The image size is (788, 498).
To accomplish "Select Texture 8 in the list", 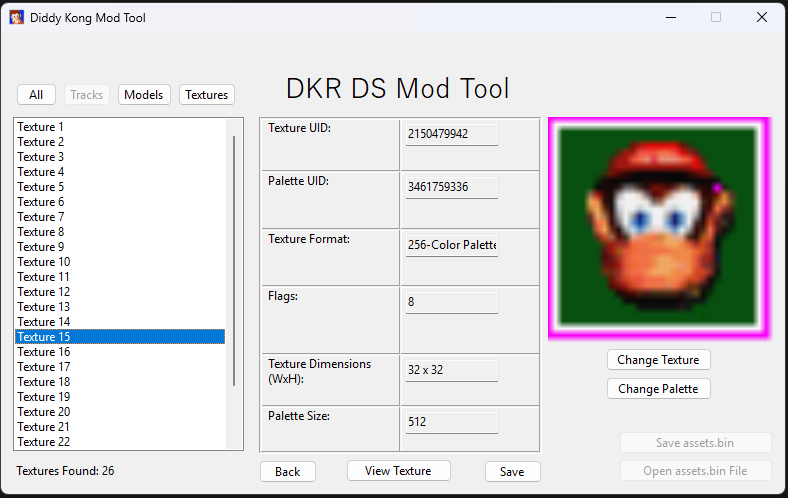I will tap(41, 232).
